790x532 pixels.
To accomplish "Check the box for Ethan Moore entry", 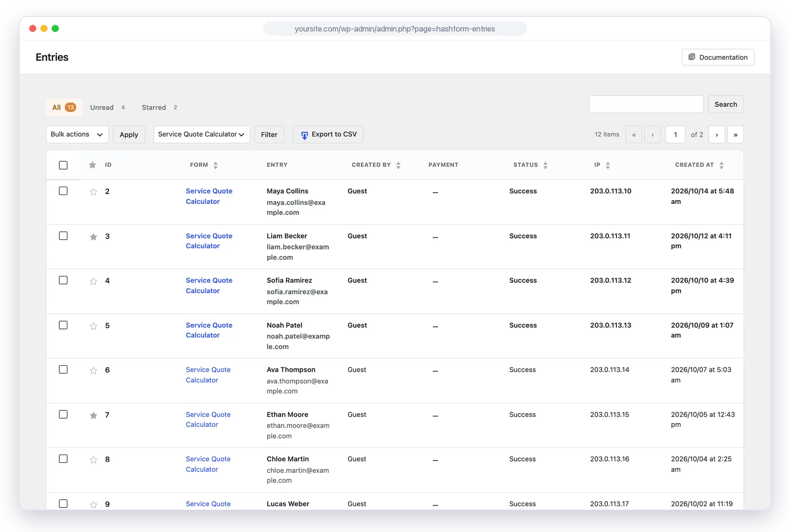I will [63, 414].
